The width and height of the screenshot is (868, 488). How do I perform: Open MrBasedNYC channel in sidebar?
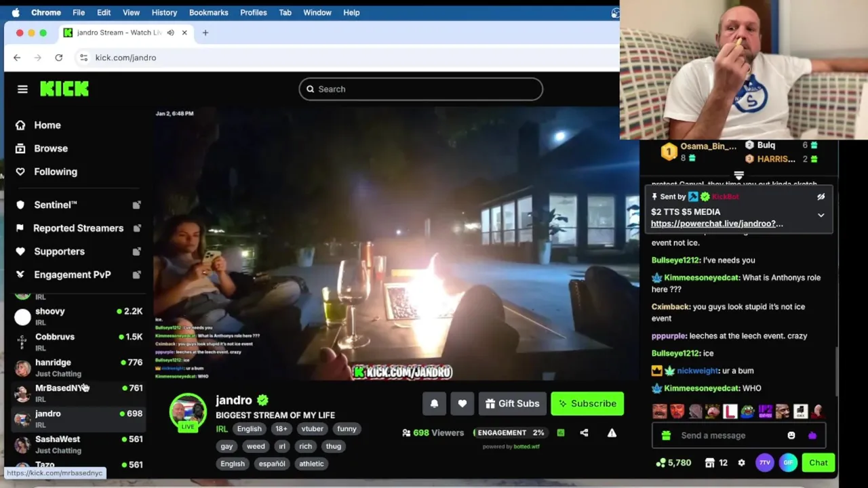click(x=78, y=393)
